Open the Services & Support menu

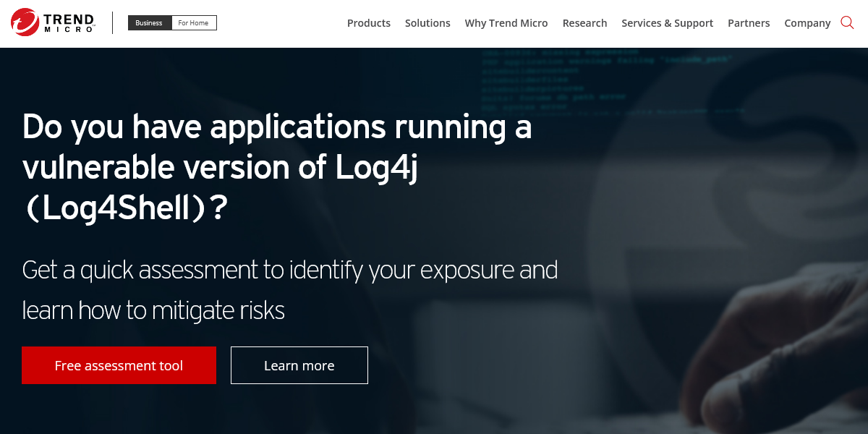tap(668, 23)
